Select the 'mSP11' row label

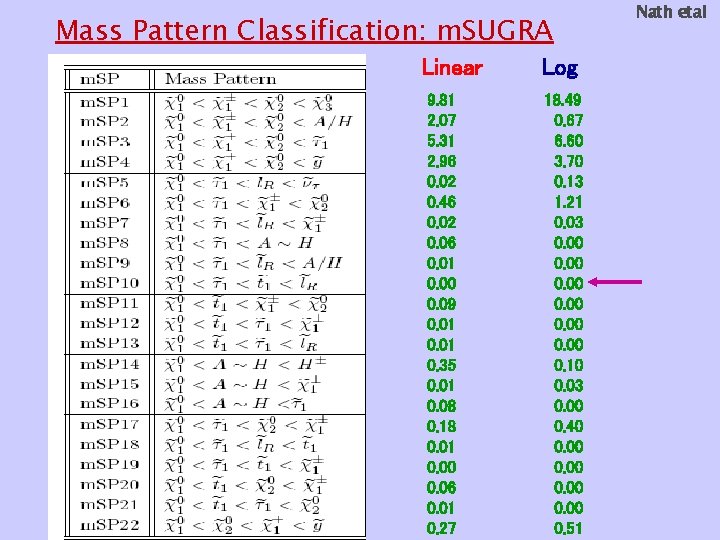click(x=109, y=304)
